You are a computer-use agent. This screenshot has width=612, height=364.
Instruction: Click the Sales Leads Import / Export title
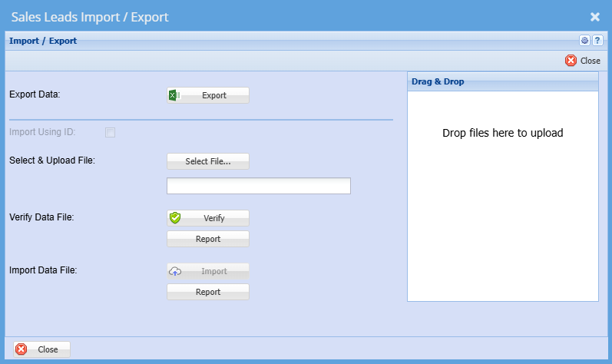coord(90,17)
